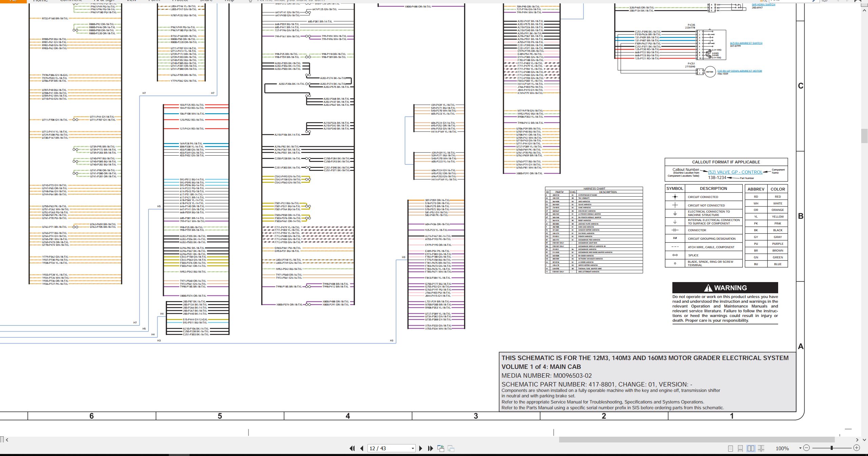Viewport: 868px width, 456px height.
Task: Click the vertical scrollbar down arrow
Action: pos(864,439)
